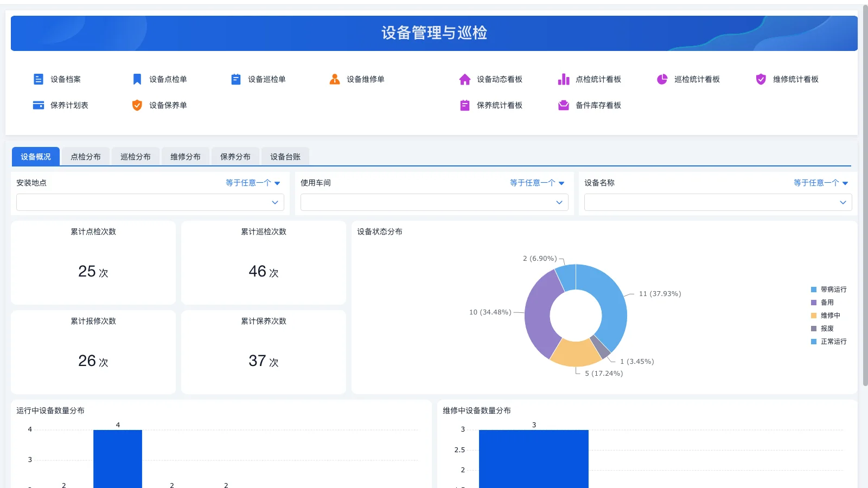Switch to the 设备台账 tab
This screenshot has width=868, height=488.
[285, 157]
